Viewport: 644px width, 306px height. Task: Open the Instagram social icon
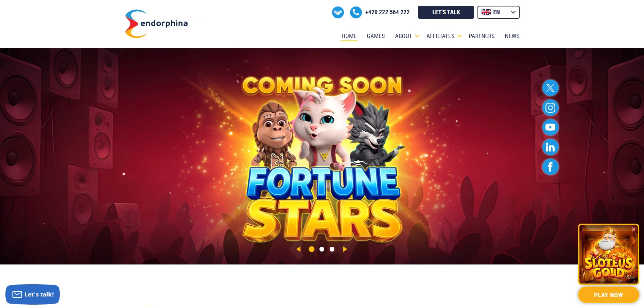click(x=550, y=108)
